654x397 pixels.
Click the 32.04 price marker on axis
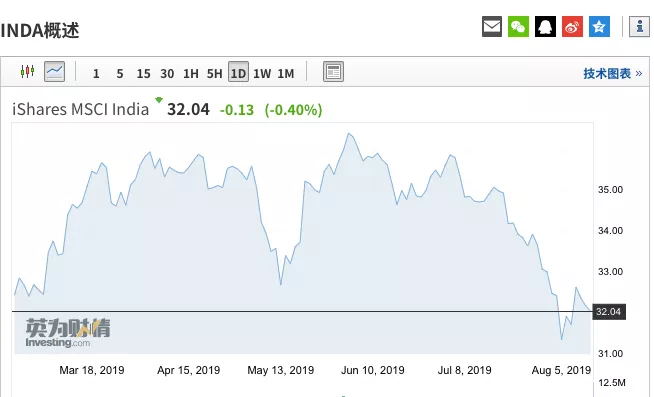click(x=609, y=312)
